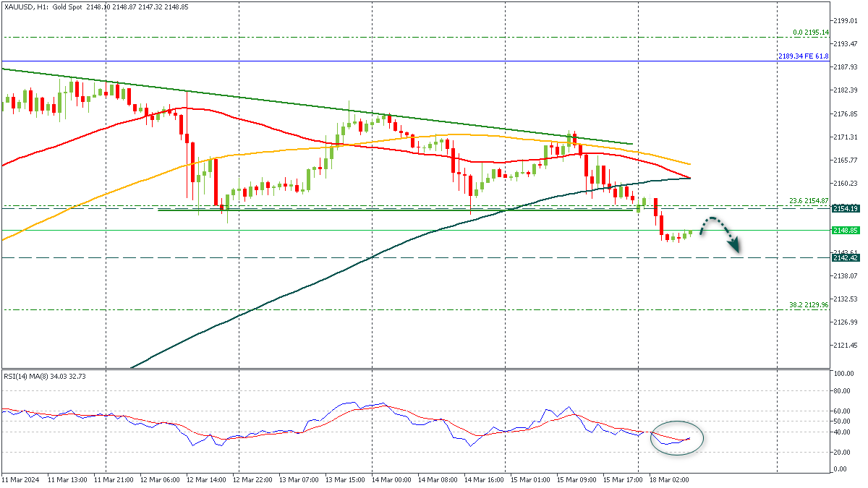
Task: Select the 23.6 2154.87 Fibonacci label
Action: point(809,200)
